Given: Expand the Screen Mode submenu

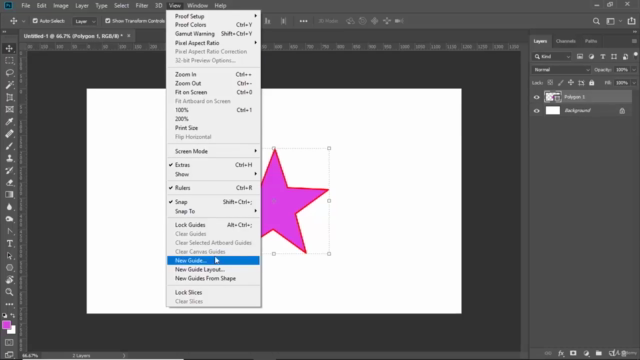Looking at the screenshot, I should coord(213,151).
